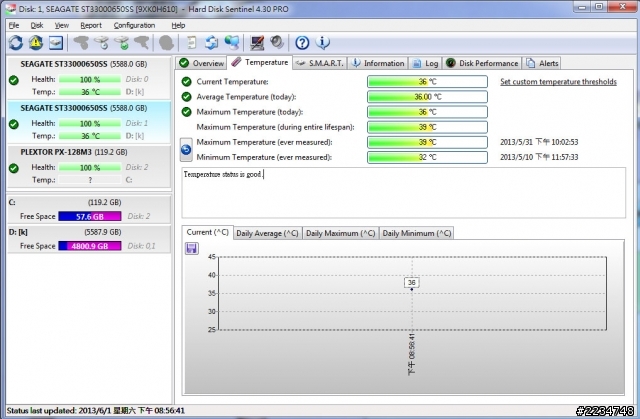The height and width of the screenshot is (419, 640).
Task: Click Set custom temperature thresholds link
Action: tap(558, 82)
